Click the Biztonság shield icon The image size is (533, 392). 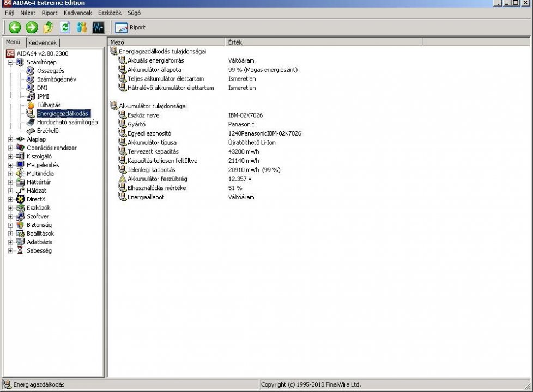pos(20,225)
